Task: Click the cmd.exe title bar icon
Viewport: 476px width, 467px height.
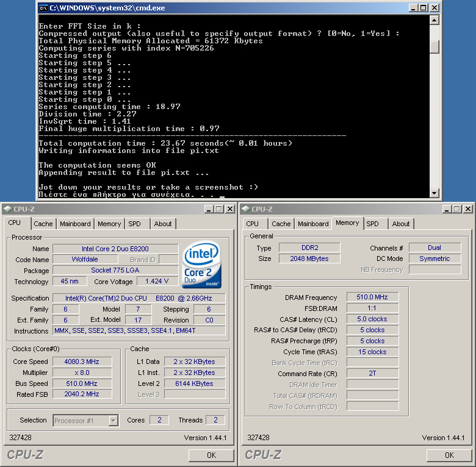Action: pyautogui.click(x=43, y=8)
